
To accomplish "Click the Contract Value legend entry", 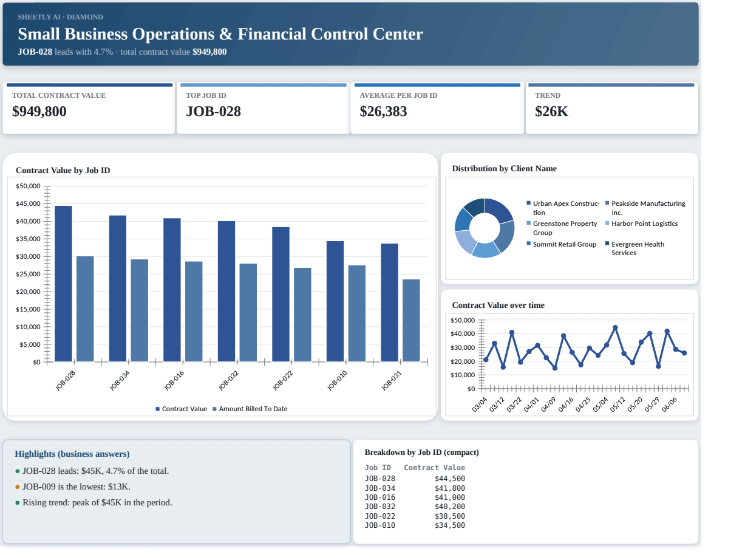I will point(181,409).
